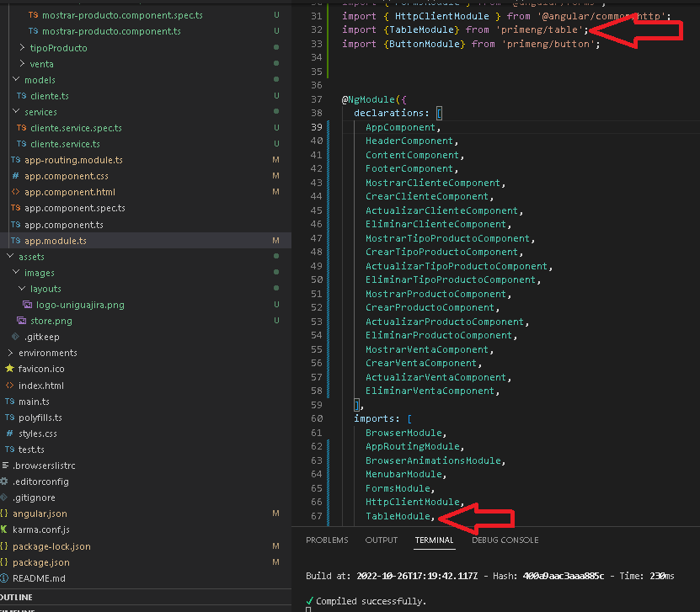Collapse the services folder chevron

16,111
